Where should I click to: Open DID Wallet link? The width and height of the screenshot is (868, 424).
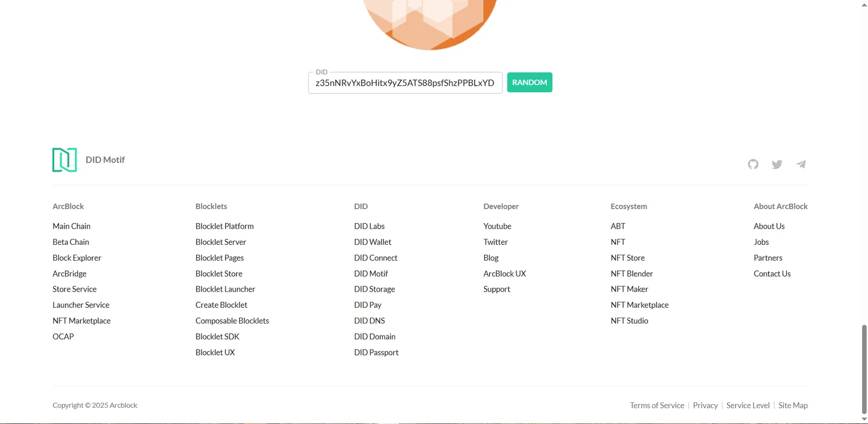[x=373, y=242]
